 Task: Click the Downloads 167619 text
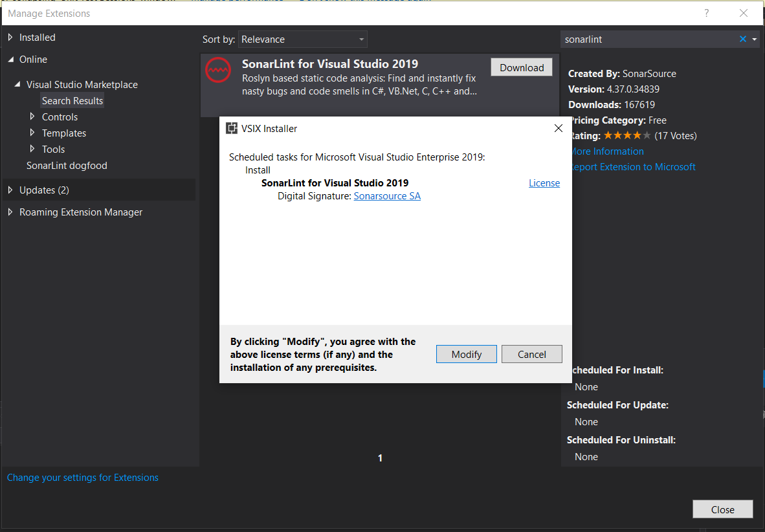click(x=612, y=105)
